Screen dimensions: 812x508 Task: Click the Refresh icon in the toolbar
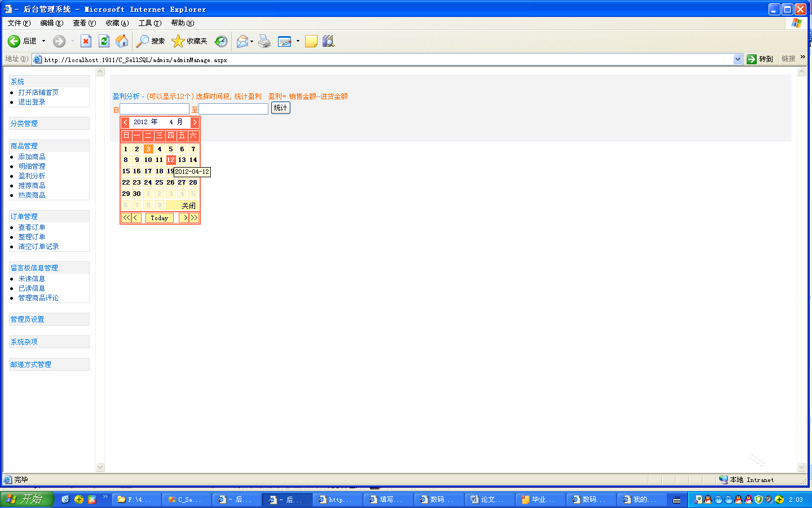point(104,41)
